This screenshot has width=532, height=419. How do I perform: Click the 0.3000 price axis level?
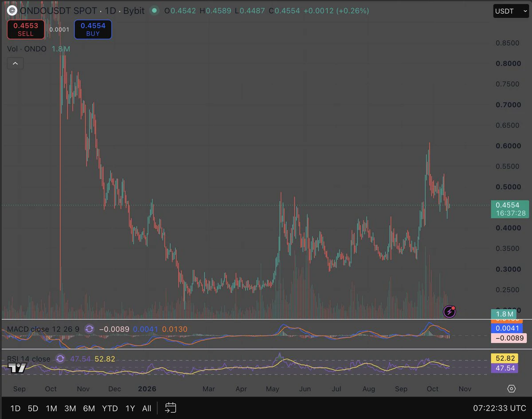pos(508,269)
